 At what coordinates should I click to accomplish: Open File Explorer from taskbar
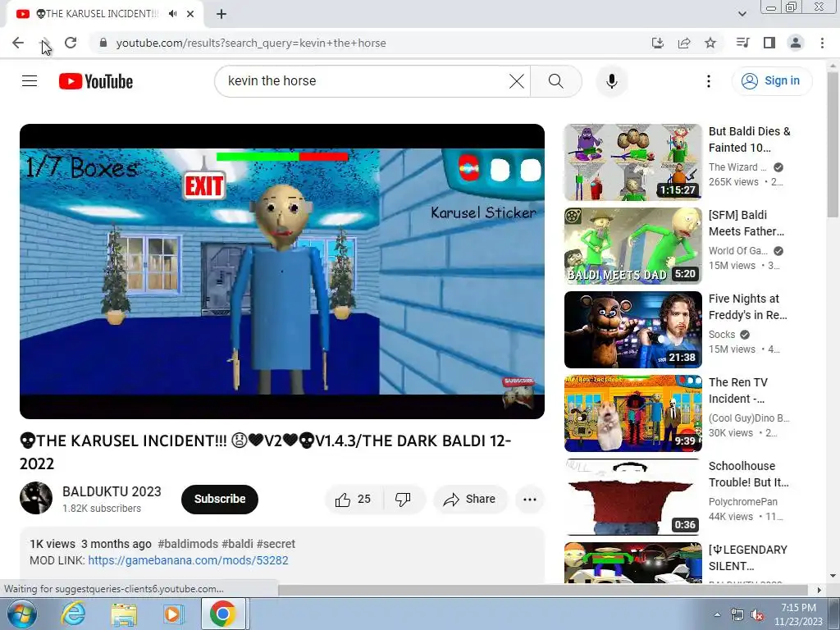[124, 614]
